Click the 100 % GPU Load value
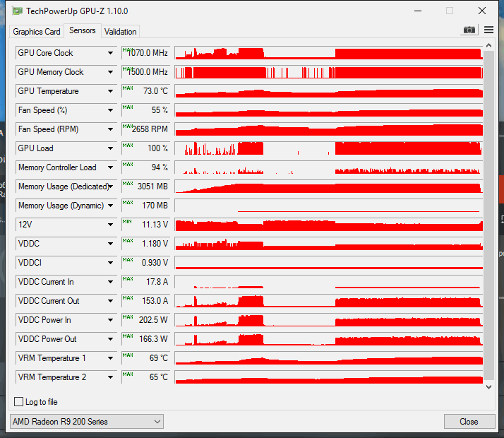Screen dimensions: 504x438 pos(146,148)
